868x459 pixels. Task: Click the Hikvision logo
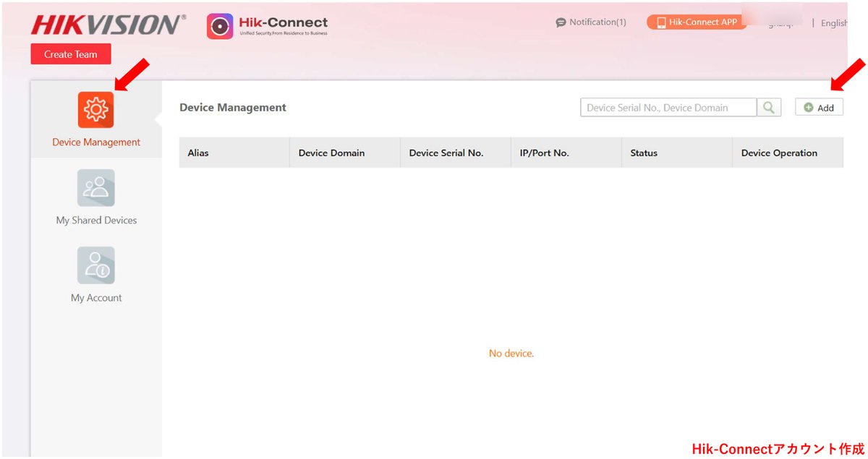(109, 25)
